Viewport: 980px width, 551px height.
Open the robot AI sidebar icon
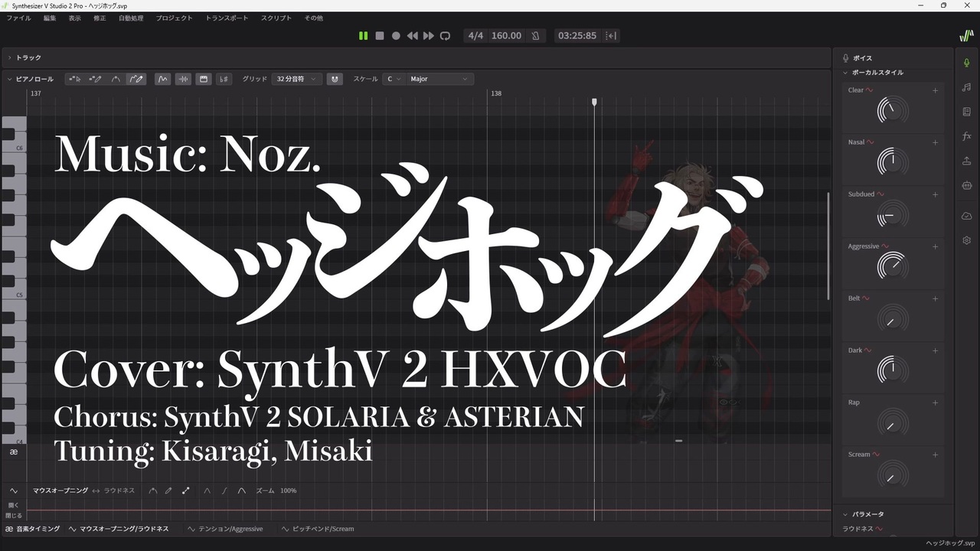[x=967, y=185]
